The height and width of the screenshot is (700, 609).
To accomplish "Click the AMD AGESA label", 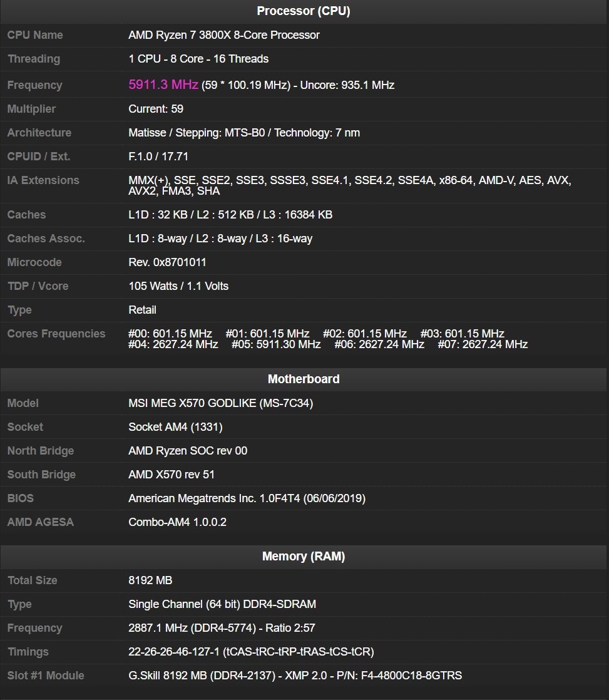I will point(41,522).
